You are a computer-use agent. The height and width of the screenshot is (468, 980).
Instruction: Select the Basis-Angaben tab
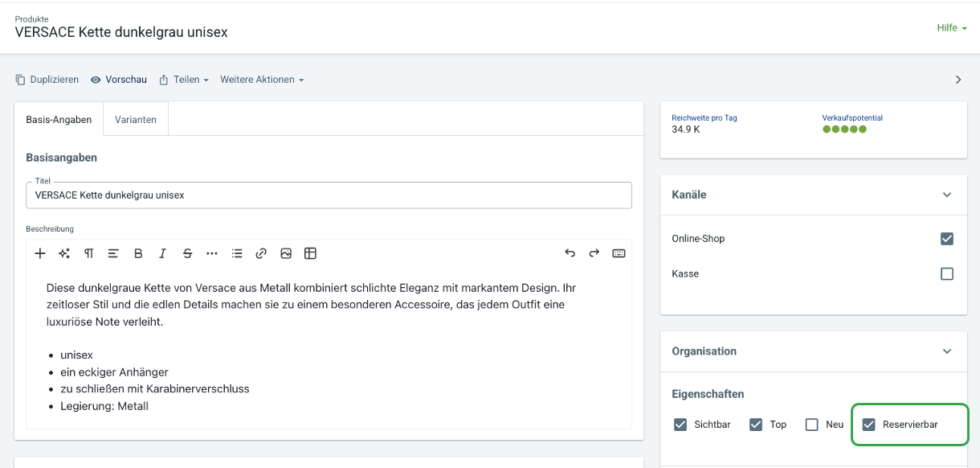point(59,120)
